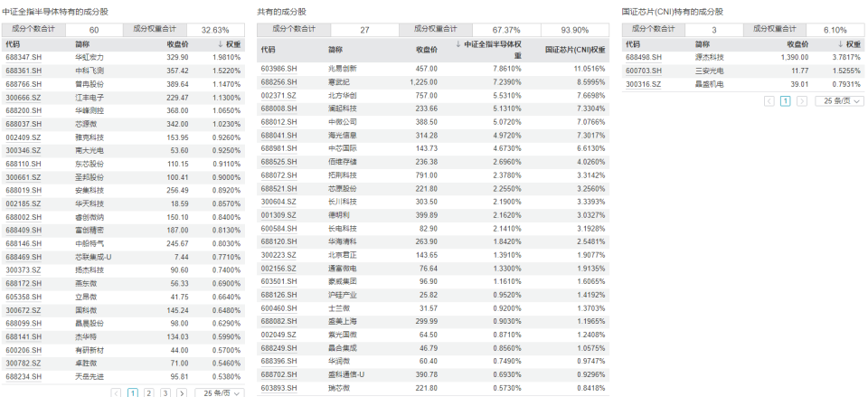Open stock code 600703.SH link
The width and height of the screenshot is (868, 397).
(644, 71)
